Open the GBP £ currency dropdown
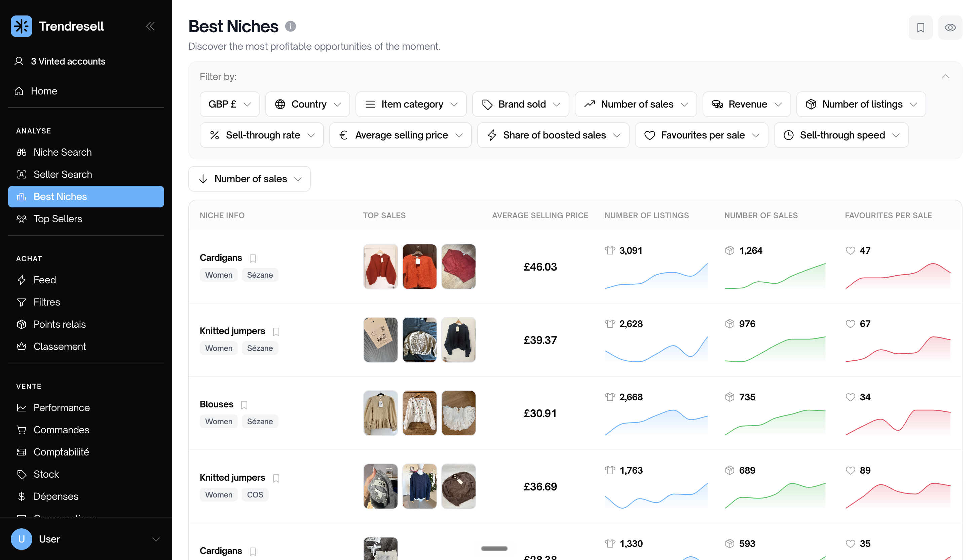Image resolution: width=978 pixels, height=560 pixels. tap(230, 104)
